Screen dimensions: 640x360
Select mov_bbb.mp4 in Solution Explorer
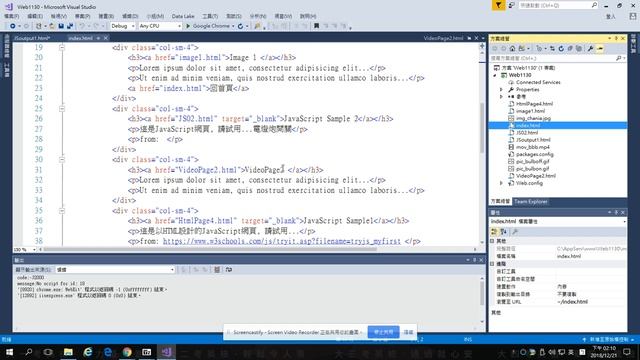(532, 147)
